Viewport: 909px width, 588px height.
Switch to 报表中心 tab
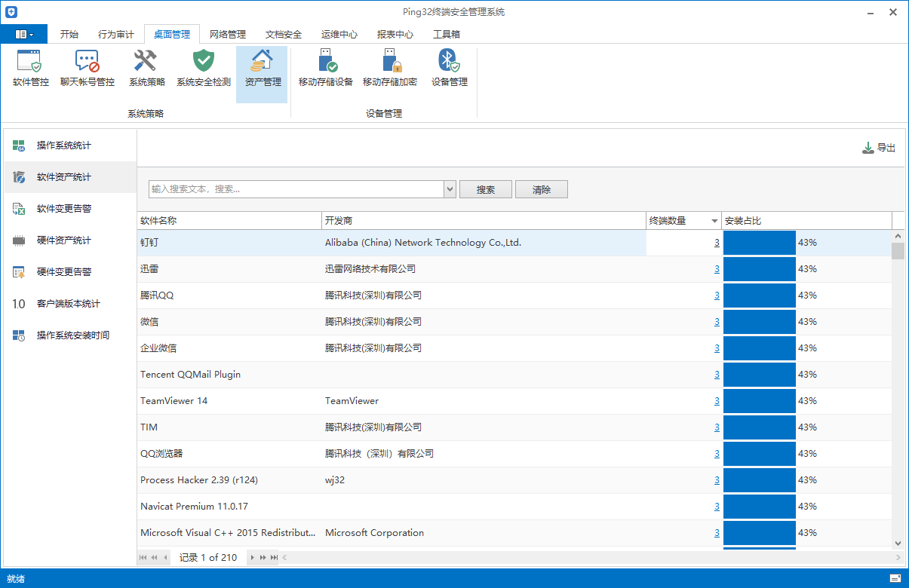click(395, 34)
